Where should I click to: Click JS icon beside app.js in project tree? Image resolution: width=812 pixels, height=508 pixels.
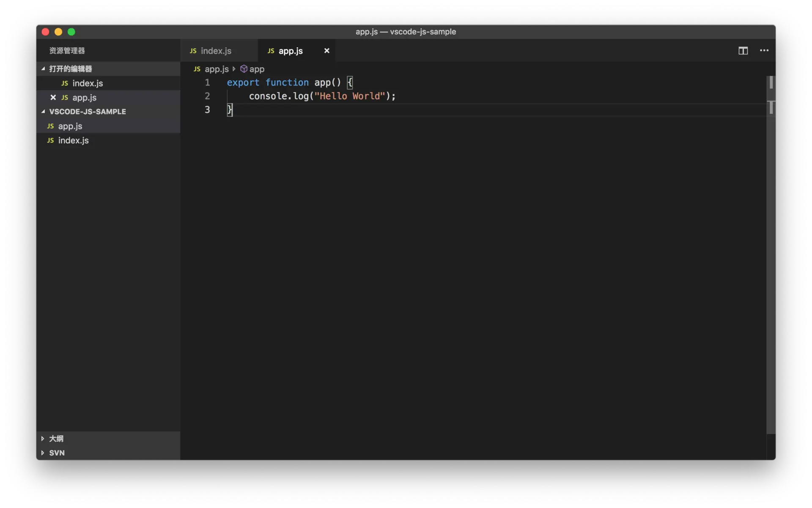(50, 126)
